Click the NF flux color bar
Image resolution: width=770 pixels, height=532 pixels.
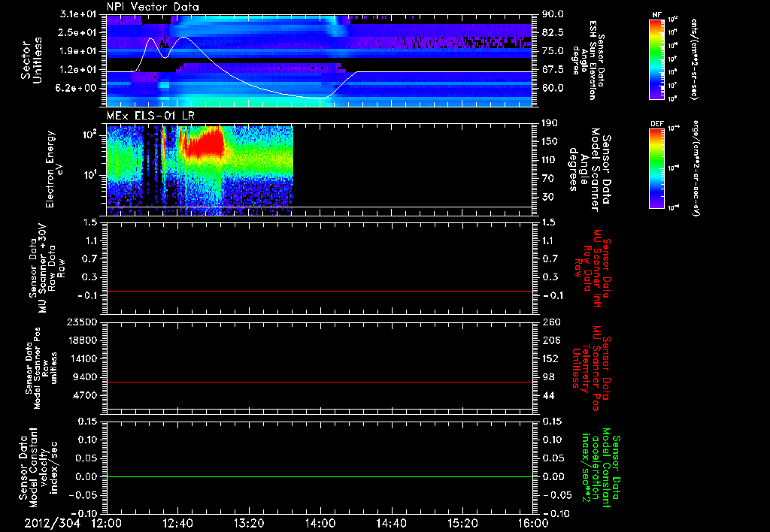(x=657, y=59)
